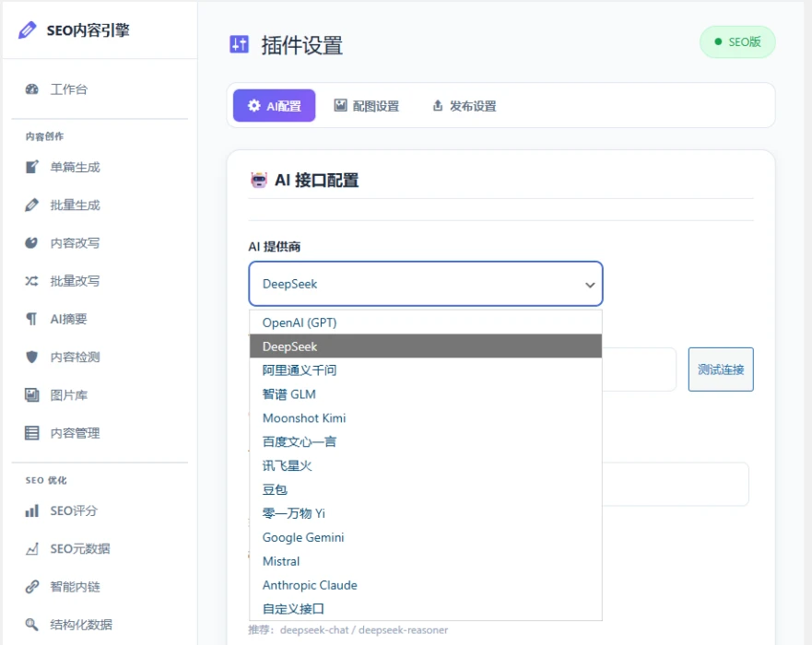Switch to the AI配置 tab
This screenshot has width=812, height=645.
(274, 106)
